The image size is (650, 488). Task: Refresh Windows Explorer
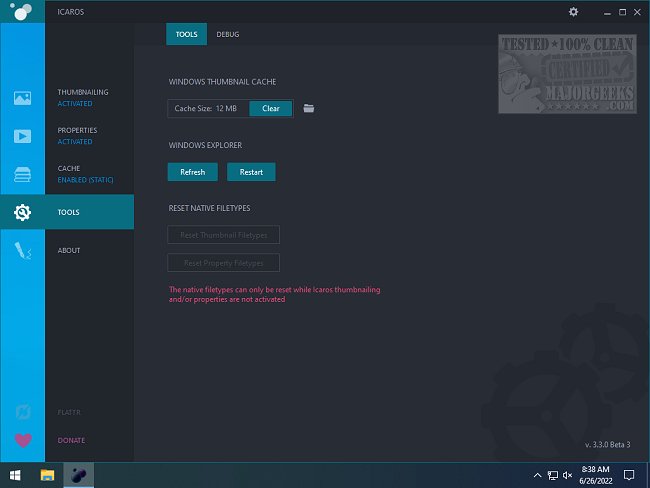[x=193, y=172]
